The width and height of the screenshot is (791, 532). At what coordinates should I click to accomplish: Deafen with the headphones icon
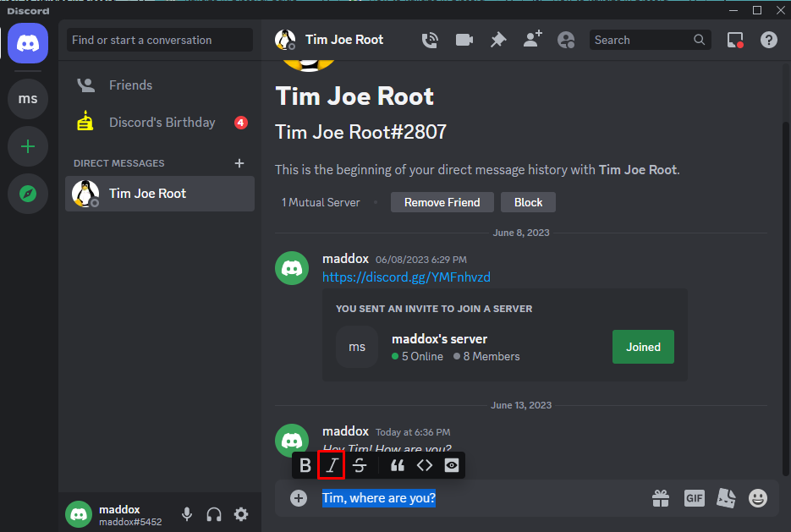pyautogui.click(x=214, y=514)
